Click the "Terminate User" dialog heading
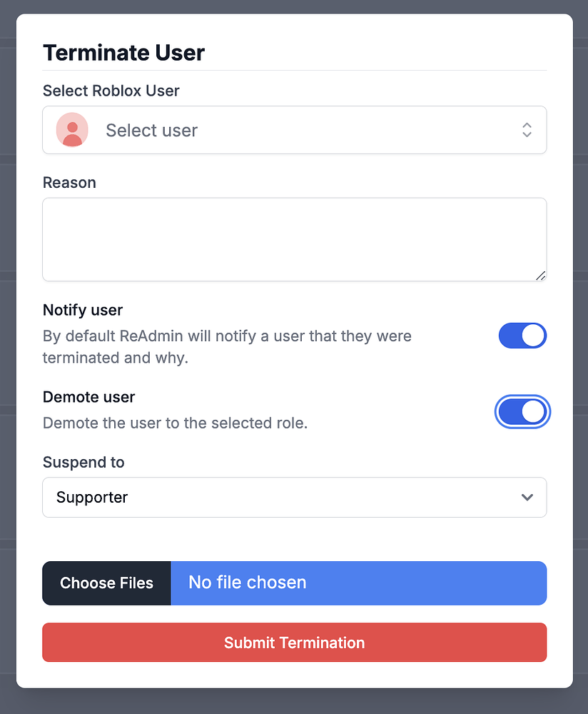This screenshot has width=588, height=714. [x=124, y=53]
